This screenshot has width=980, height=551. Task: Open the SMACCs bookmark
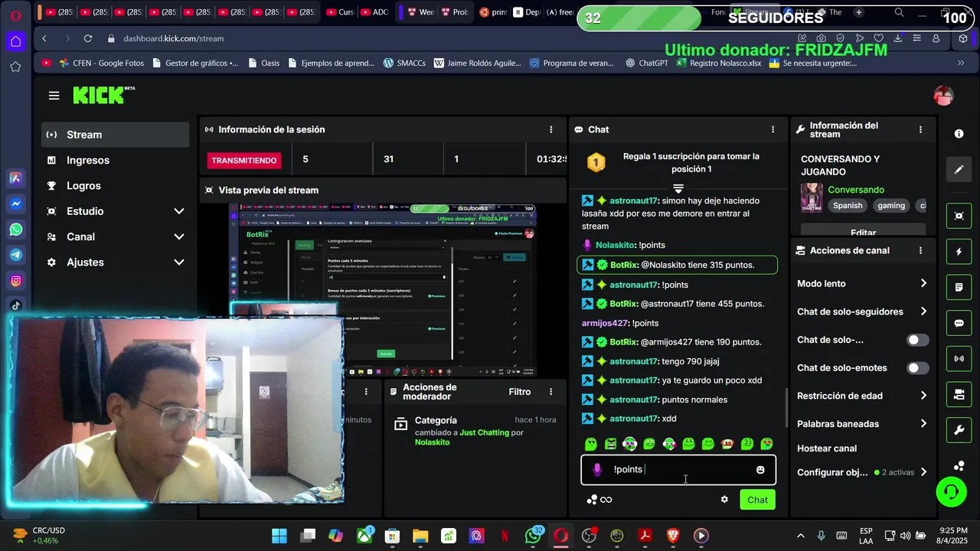click(x=404, y=63)
